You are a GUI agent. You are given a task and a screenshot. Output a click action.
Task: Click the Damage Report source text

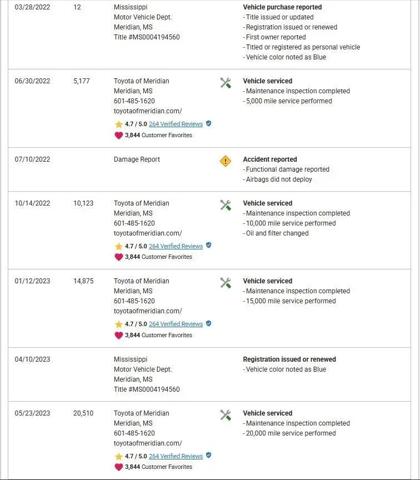(x=137, y=159)
